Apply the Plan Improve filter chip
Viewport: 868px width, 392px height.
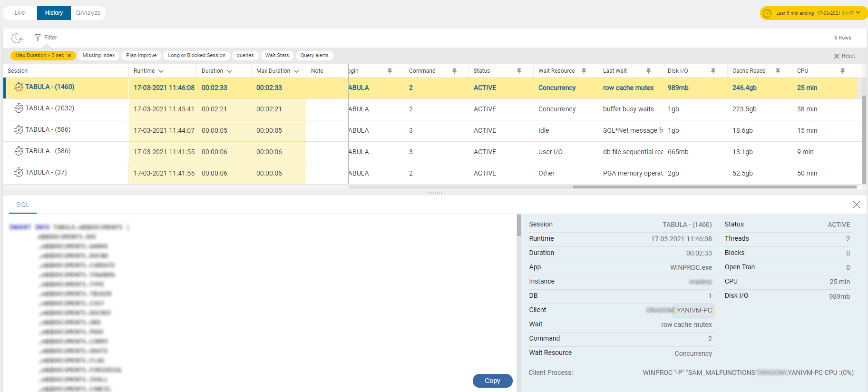point(141,56)
